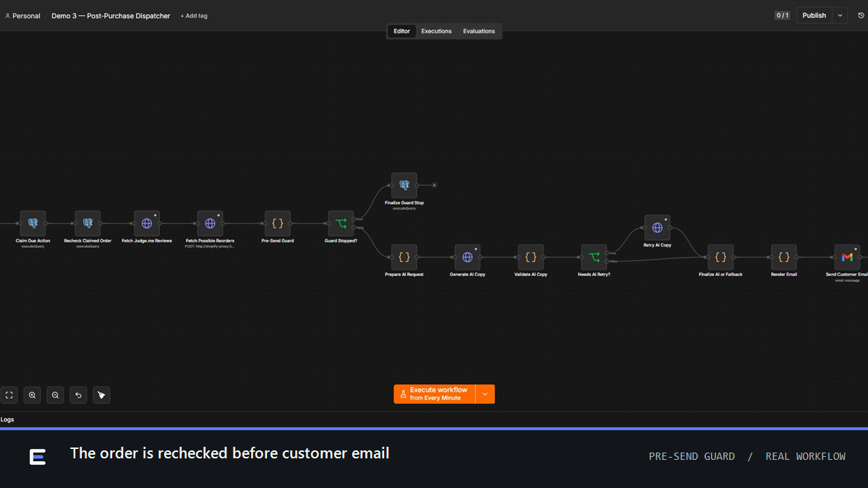
Task: Open the Needs AI Retry? IF node
Action: (594, 257)
